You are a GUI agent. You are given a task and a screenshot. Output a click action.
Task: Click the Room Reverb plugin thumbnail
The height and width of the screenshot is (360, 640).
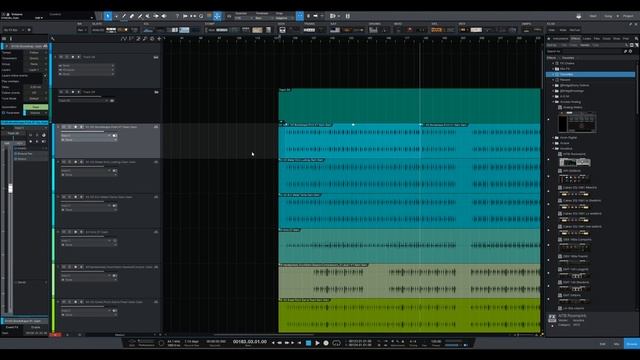point(574,162)
